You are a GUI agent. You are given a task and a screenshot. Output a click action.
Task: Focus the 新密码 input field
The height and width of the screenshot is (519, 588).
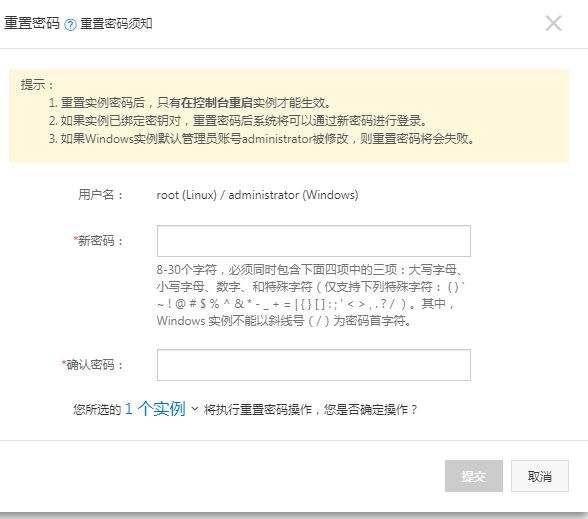[314, 241]
